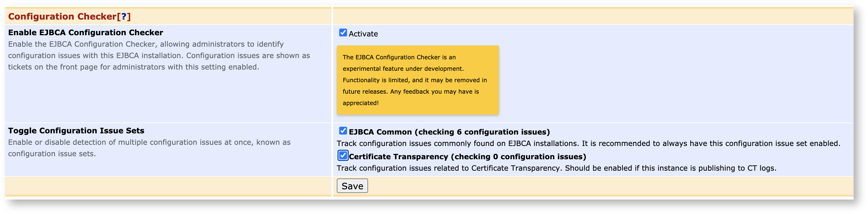Click the description under Toggle Configuration Issue Sets

tap(149, 148)
